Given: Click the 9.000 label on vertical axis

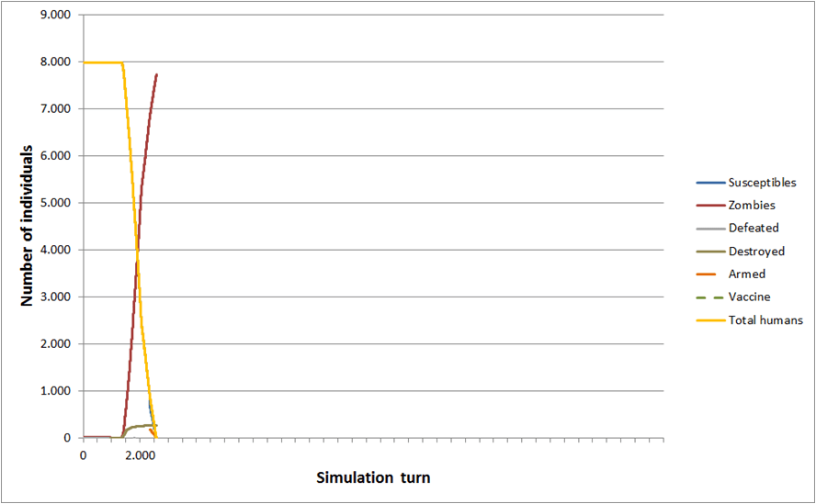Looking at the screenshot, I should click(x=56, y=16).
